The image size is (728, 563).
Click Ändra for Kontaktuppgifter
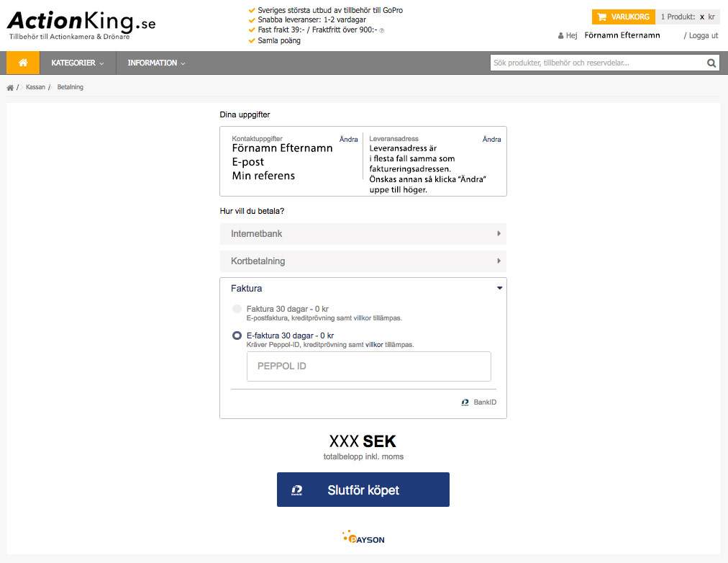coord(349,140)
